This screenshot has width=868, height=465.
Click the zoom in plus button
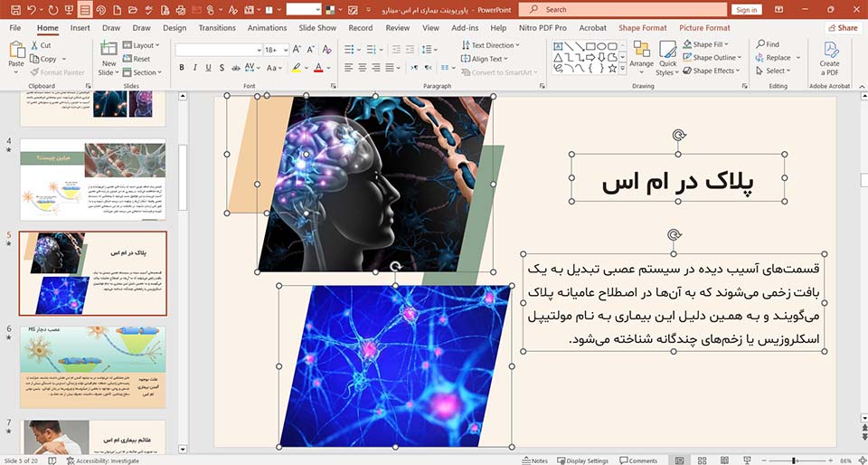[x=831, y=460]
